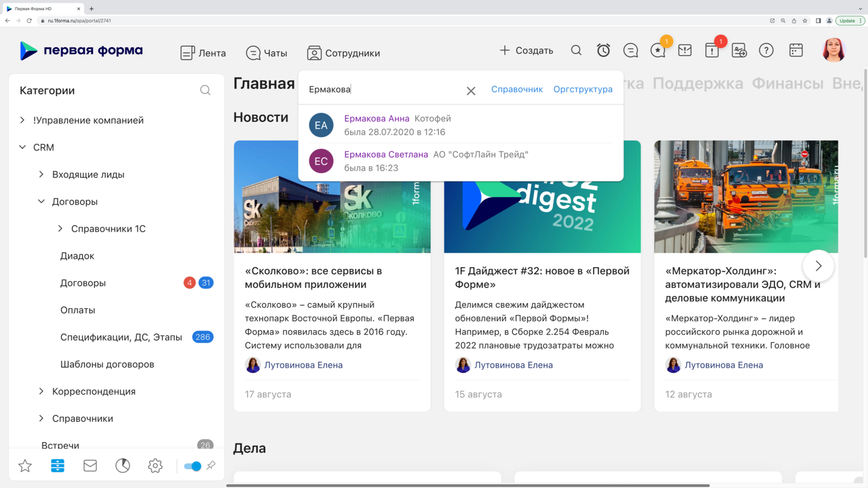
Task: Open the Диадок category
Action: pos(77,256)
